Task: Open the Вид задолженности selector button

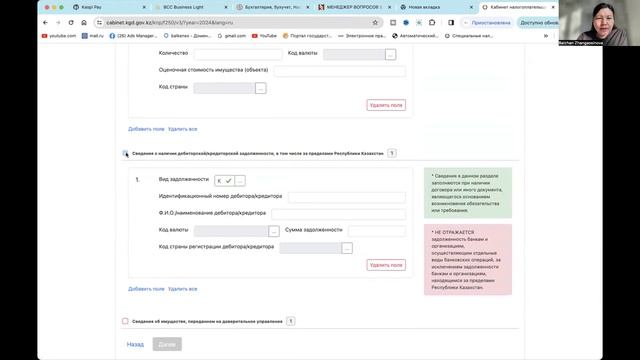Action: tap(240, 181)
